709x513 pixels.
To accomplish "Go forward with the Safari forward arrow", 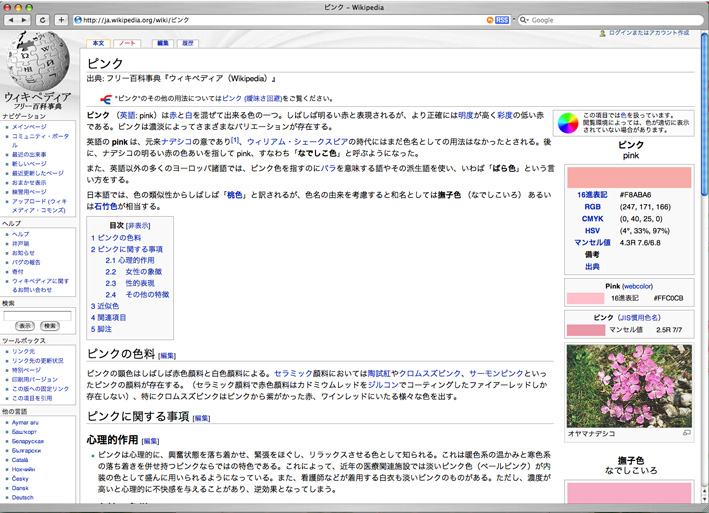I will point(24,20).
